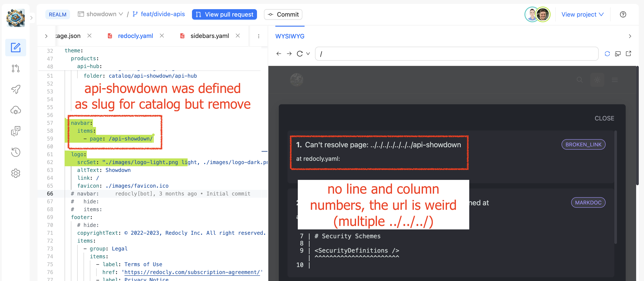Screen dimensions: 644x281
Task: Click the collaborator avatars
Action: (x=537, y=14)
